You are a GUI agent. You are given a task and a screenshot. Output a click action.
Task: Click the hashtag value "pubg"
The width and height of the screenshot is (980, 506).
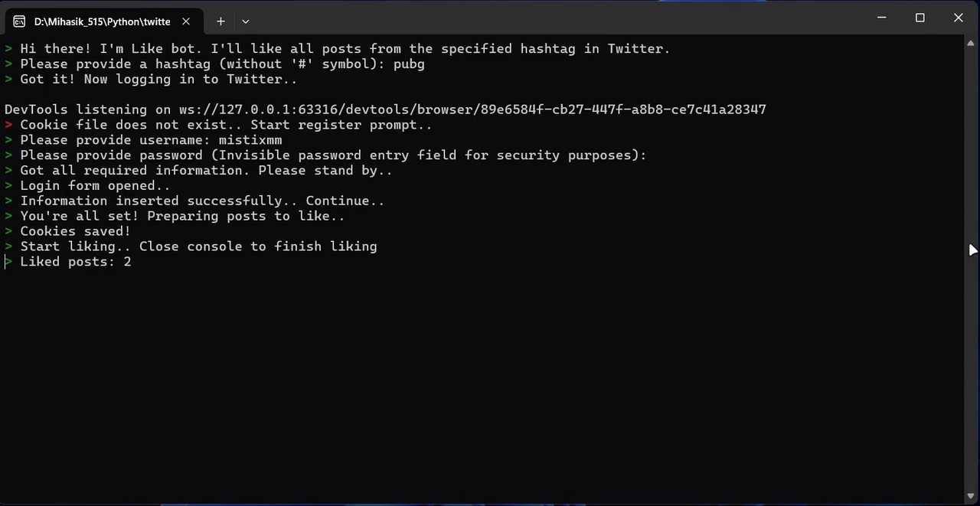[409, 64]
